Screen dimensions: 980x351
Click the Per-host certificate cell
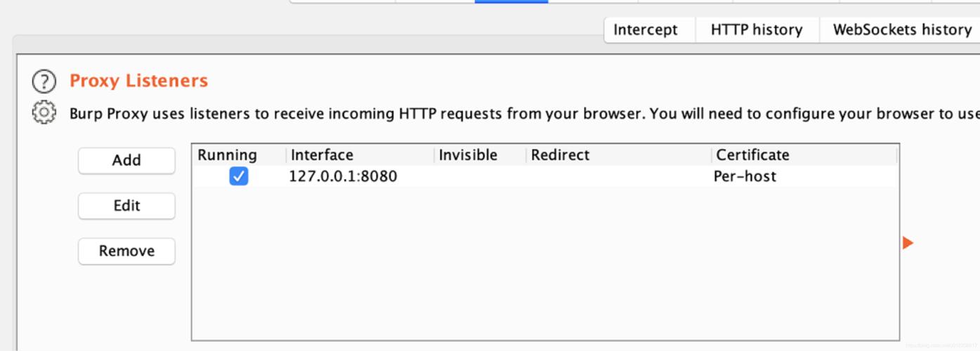(745, 176)
